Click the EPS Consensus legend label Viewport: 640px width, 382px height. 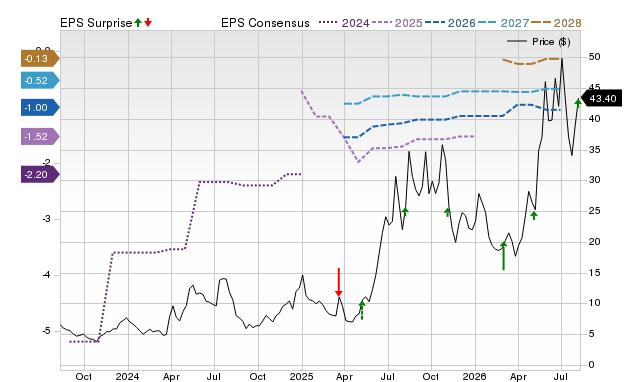pyautogui.click(x=265, y=23)
